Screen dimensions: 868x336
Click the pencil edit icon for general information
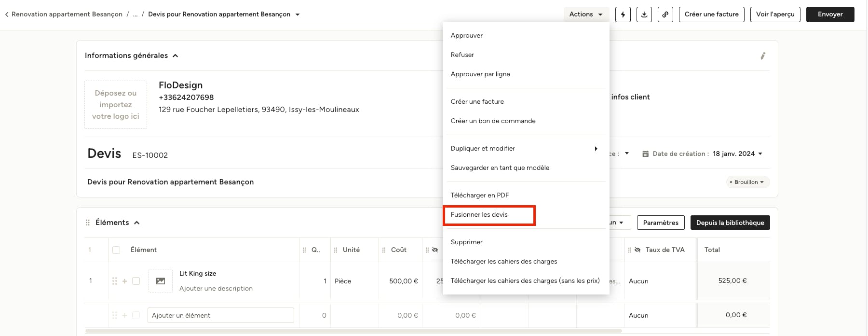(763, 56)
